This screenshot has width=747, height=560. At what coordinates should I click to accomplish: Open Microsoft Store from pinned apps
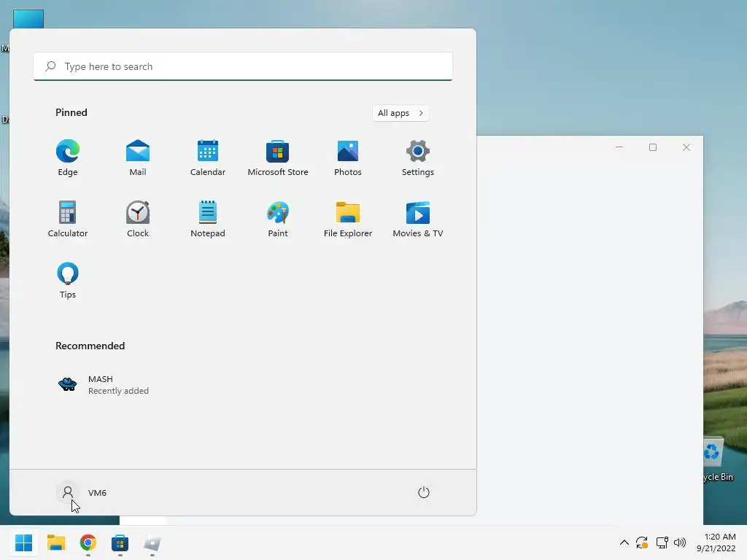point(278,158)
